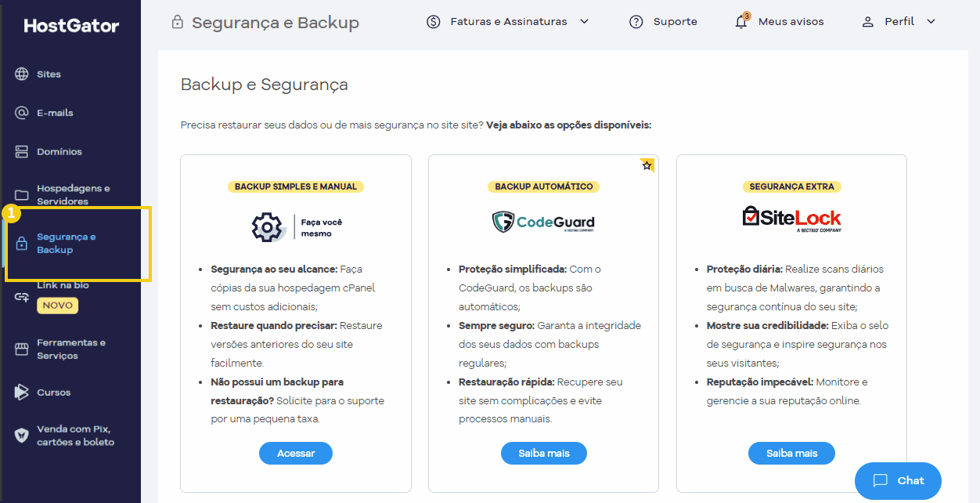
Task: Click Saiba mais under CodeGuard
Action: point(544,454)
